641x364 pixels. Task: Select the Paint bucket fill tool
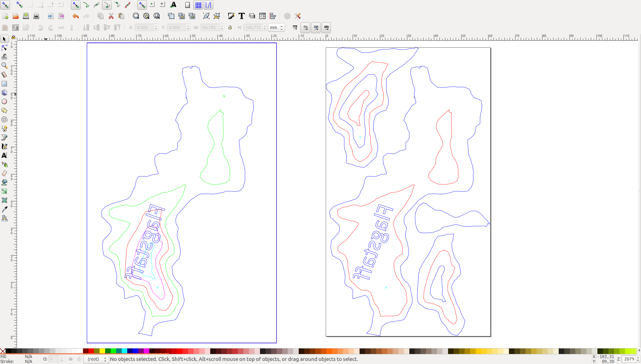coord(4,182)
